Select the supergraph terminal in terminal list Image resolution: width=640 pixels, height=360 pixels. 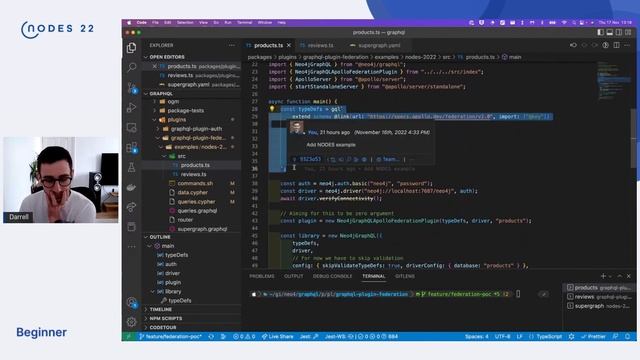tap(599, 306)
